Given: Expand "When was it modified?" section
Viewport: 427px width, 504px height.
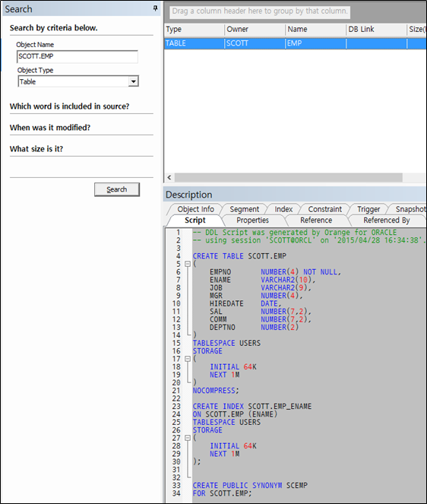Looking at the screenshot, I should (x=50, y=128).
